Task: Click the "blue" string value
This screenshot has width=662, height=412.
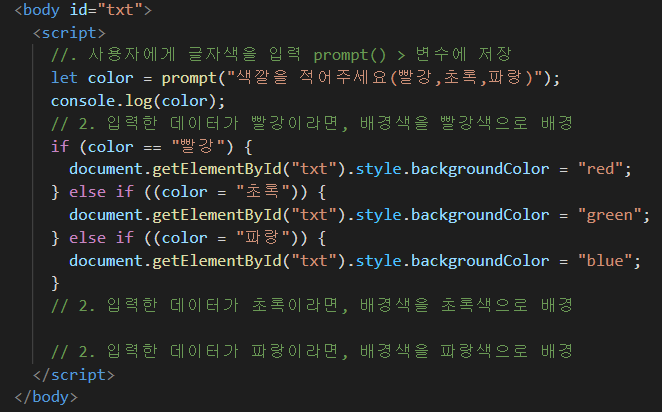Action: tap(605, 261)
